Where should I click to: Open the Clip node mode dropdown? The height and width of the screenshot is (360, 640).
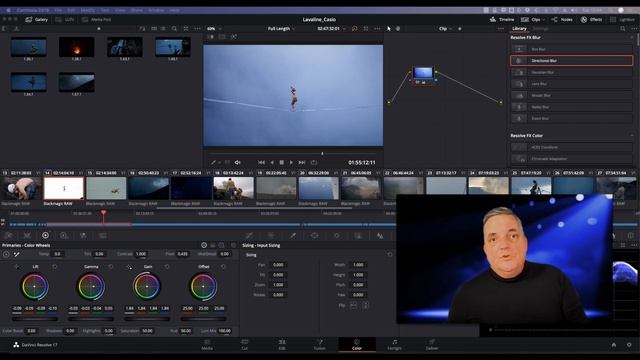pos(445,29)
